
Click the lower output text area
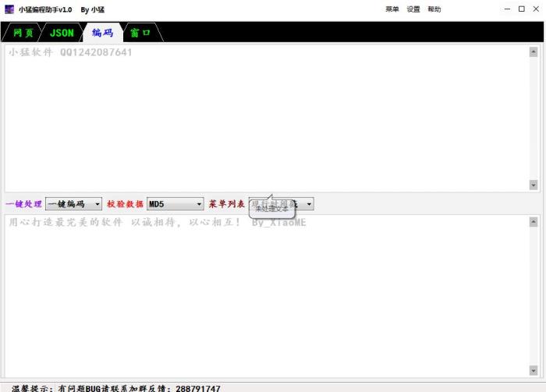point(267,295)
